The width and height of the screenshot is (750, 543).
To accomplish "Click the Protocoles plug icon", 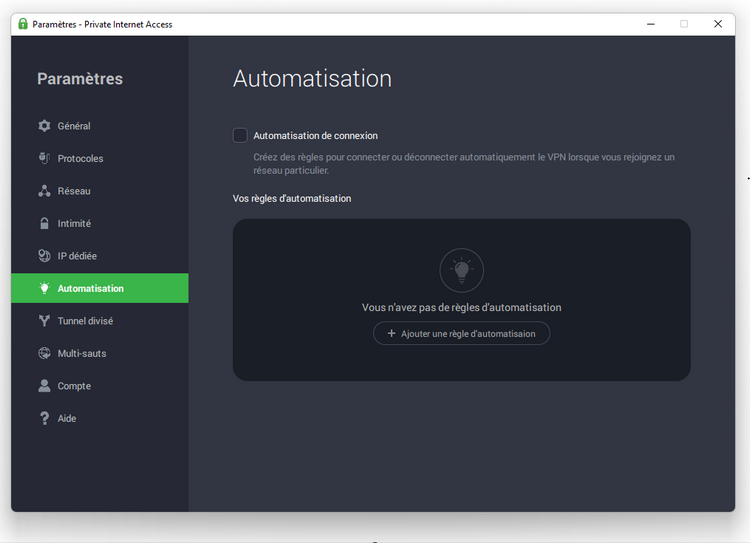I will [44, 158].
